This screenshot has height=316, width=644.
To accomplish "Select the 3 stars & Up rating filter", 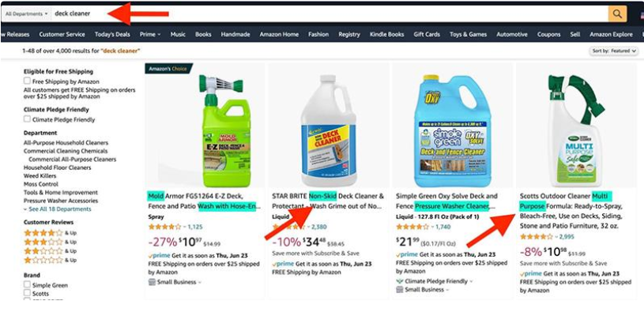I will coord(50,242).
